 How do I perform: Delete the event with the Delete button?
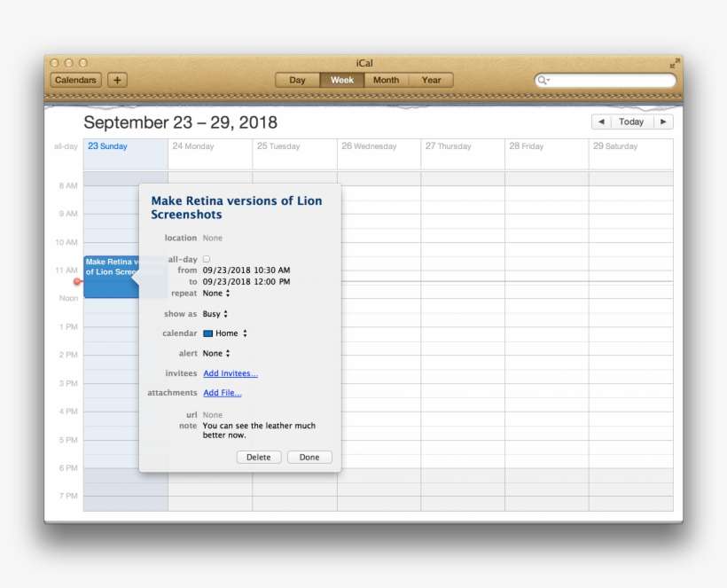(259, 457)
